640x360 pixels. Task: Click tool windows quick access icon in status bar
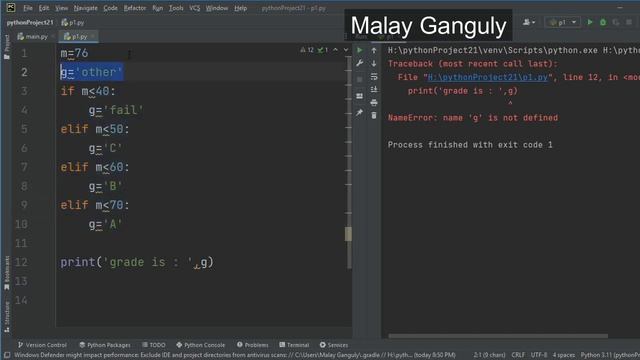tap(7, 355)
